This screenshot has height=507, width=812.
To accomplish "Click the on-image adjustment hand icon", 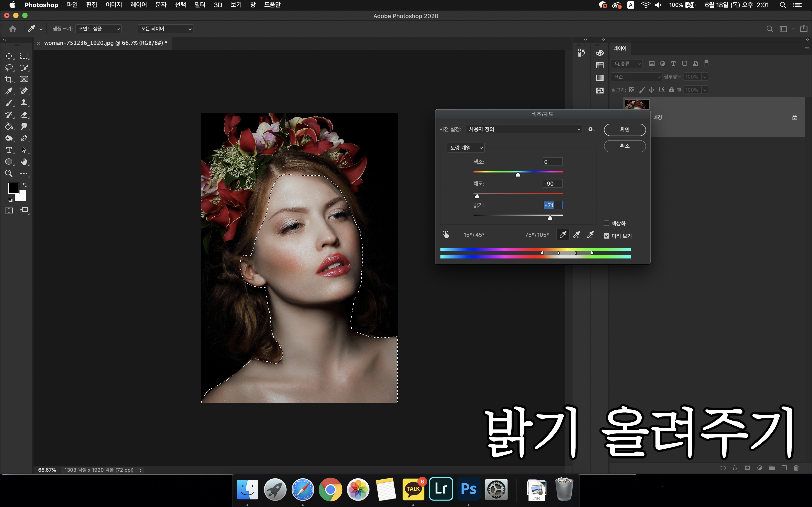I will tap(446, 235).
